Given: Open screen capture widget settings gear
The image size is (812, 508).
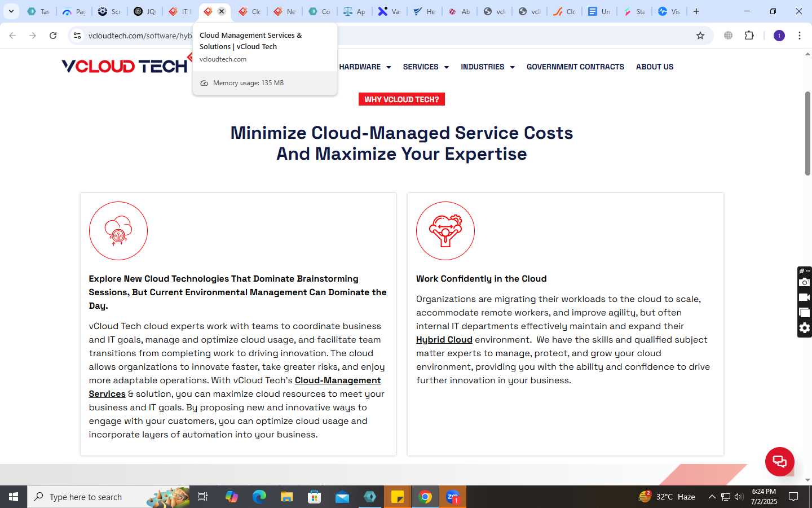Looking at the screenshot, I should tap(805, 328).
